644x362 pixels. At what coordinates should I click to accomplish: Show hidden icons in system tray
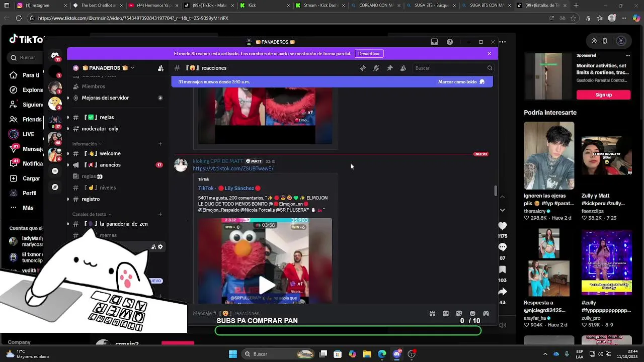[545, 354]
